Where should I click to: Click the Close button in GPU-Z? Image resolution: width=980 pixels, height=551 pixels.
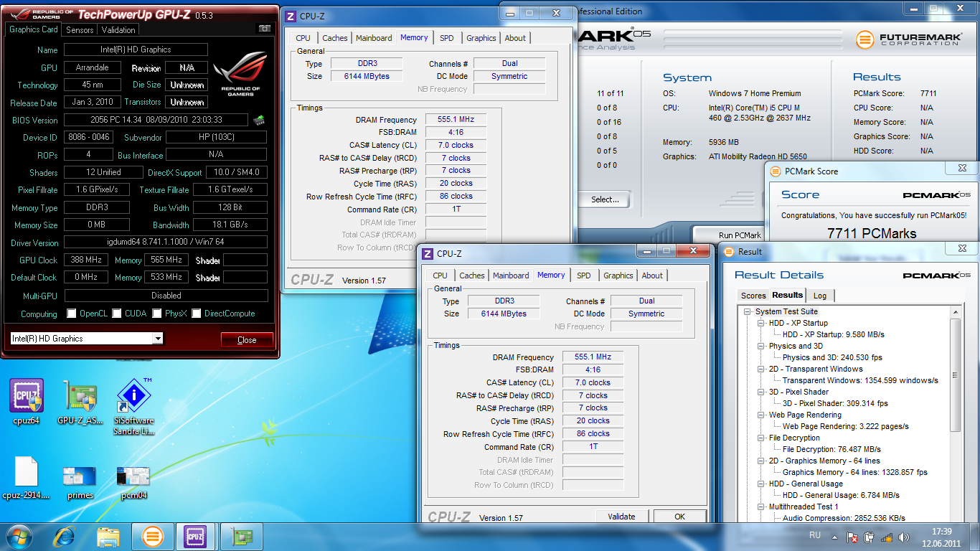click(247, 340)
